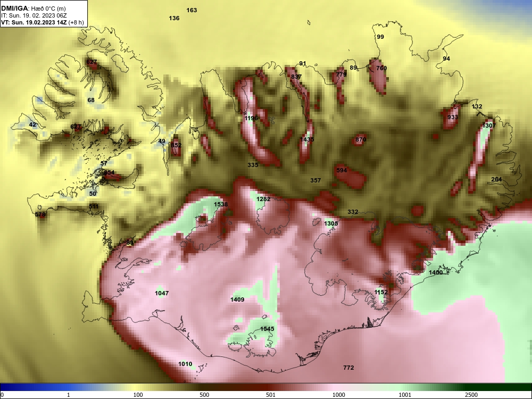Click the 933 value label
The height and width of the screenshot is (399, 532).
click(453, 117)
